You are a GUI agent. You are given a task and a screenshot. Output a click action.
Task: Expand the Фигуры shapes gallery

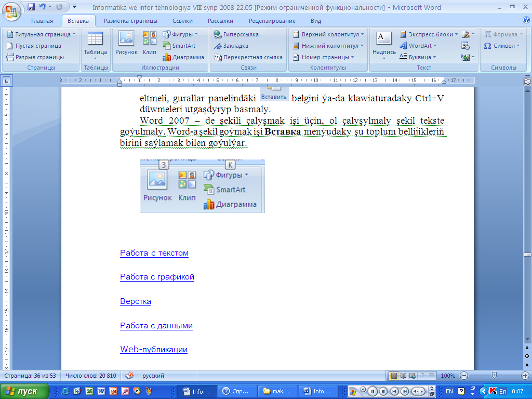pyautogui.click(x=180, y=34)
